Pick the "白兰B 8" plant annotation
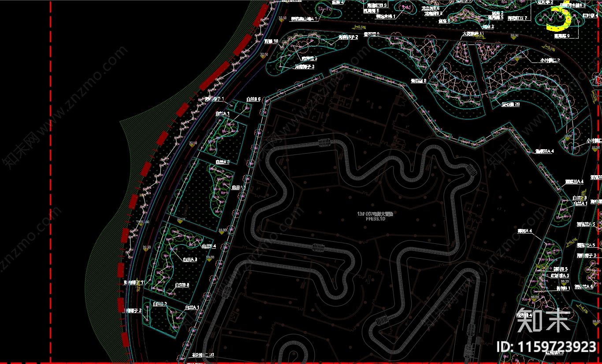This screenshot has width=602, height=364. [x=182, y=285]
